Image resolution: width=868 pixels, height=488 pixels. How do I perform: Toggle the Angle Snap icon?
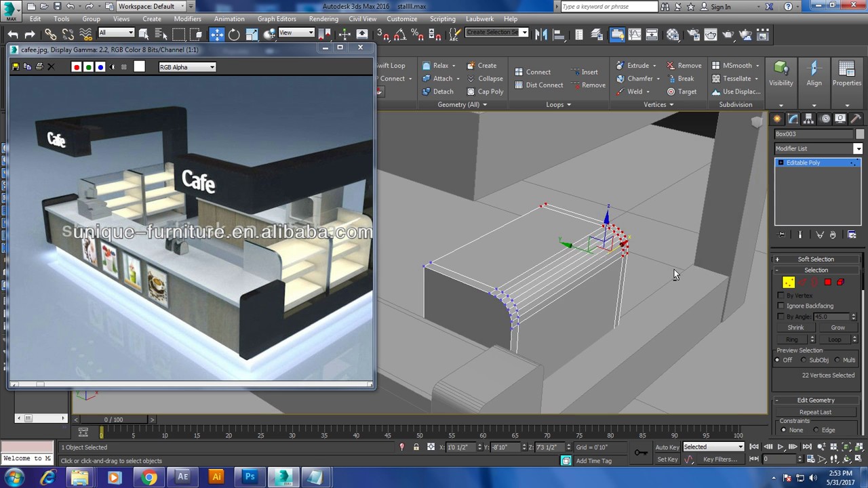coord(400,34)
